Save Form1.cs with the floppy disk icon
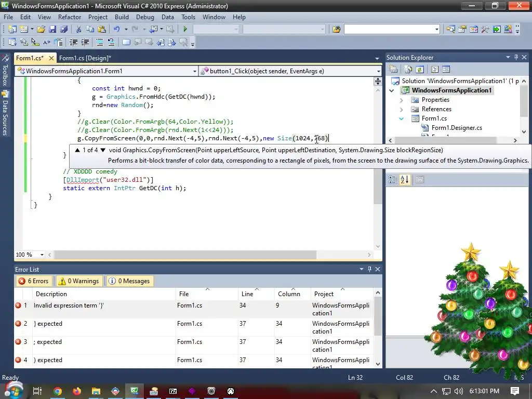The height and width of the screenshot is (399, 532). coord(52,29)
